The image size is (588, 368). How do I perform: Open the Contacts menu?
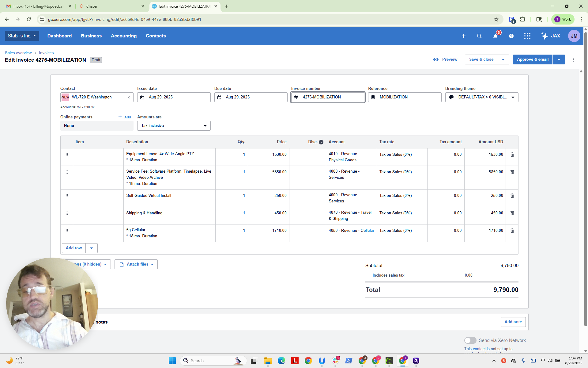coord(156,36)
